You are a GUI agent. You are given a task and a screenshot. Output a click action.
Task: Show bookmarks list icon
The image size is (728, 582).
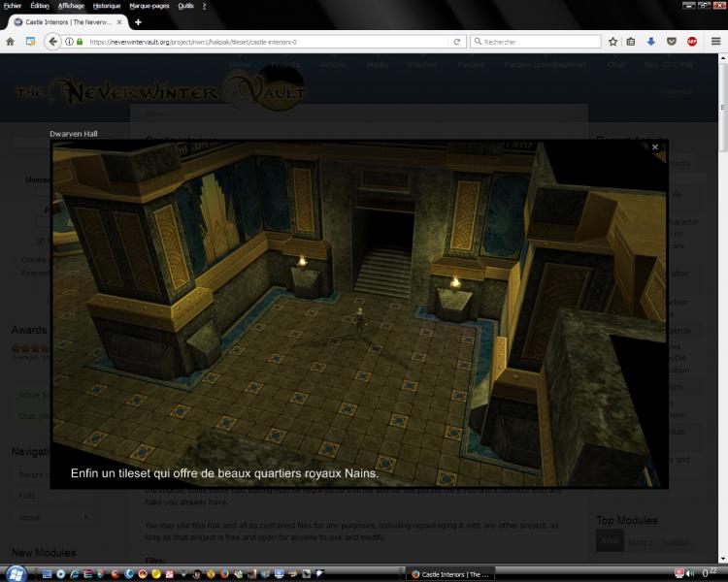point(631,42)
